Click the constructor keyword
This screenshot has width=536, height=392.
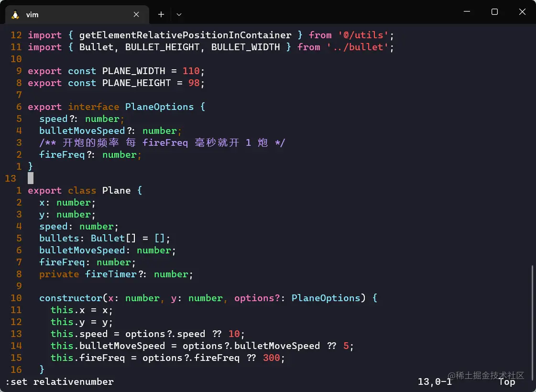pyautogui.click(x=71, y=298)
